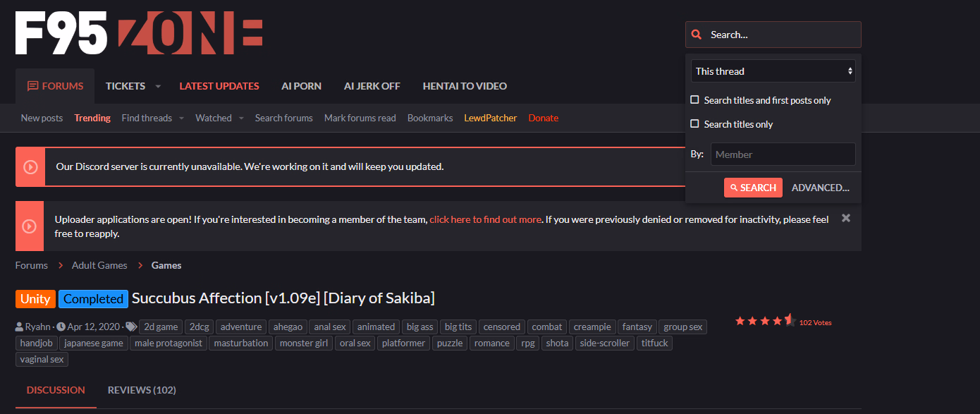Click the Donate link
980x414 pixels.
coord(544,118)
